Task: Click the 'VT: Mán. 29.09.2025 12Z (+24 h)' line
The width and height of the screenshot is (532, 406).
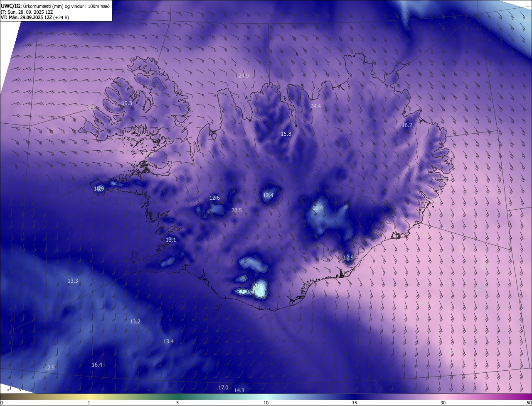Action: 35,17
